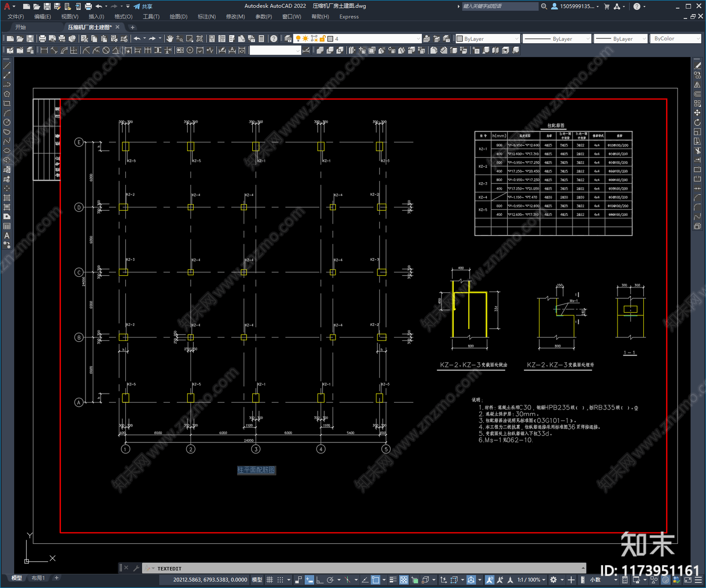The image size is (706, 588).
Task: Open the color control ByLayer dropdown
Action: pos(488,39)
